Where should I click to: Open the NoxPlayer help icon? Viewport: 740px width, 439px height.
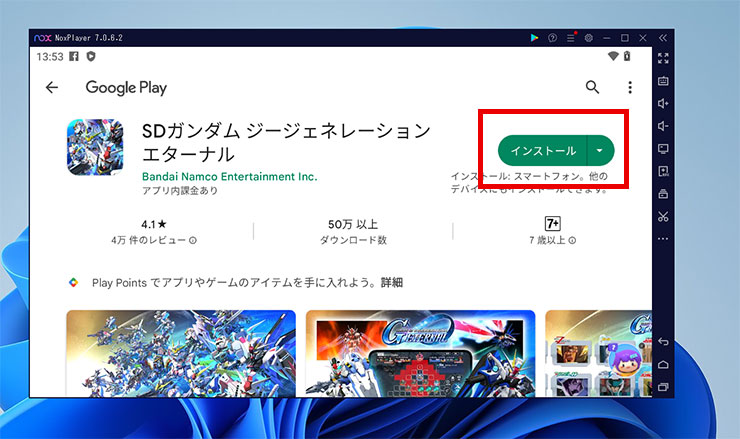(552, 38)
